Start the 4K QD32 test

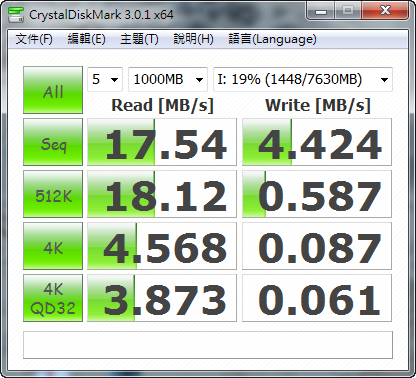point(53,298)
